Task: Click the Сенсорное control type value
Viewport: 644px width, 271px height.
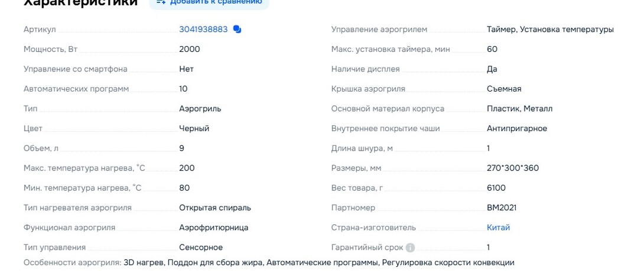Action: tap(201, 247)
